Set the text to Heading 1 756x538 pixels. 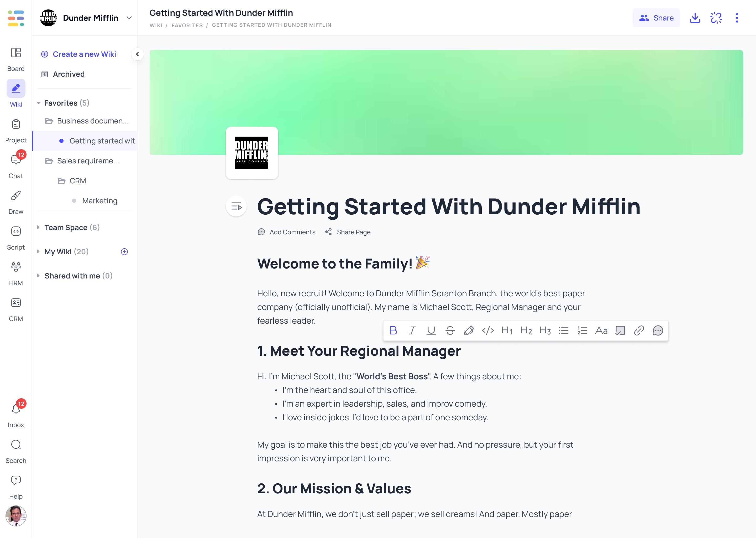[x=507, y=330]
